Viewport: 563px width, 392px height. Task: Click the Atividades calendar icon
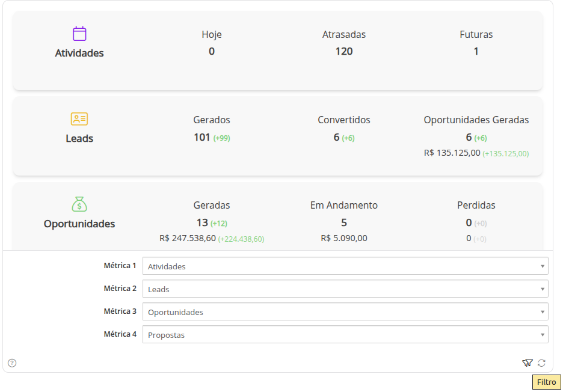[x=79, y=34]
